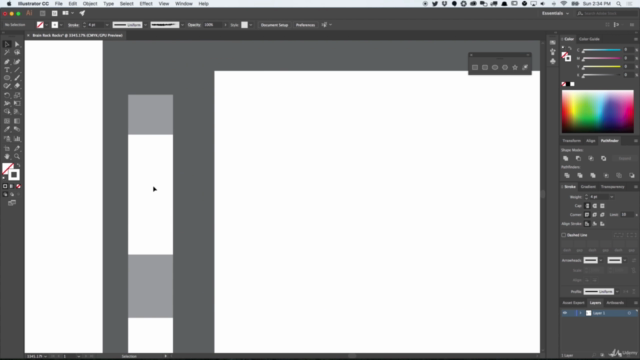Set Round Cap in Stroke panel
Image resolution: width=640 pixels, height=360 pixels.
click(595, 206)
